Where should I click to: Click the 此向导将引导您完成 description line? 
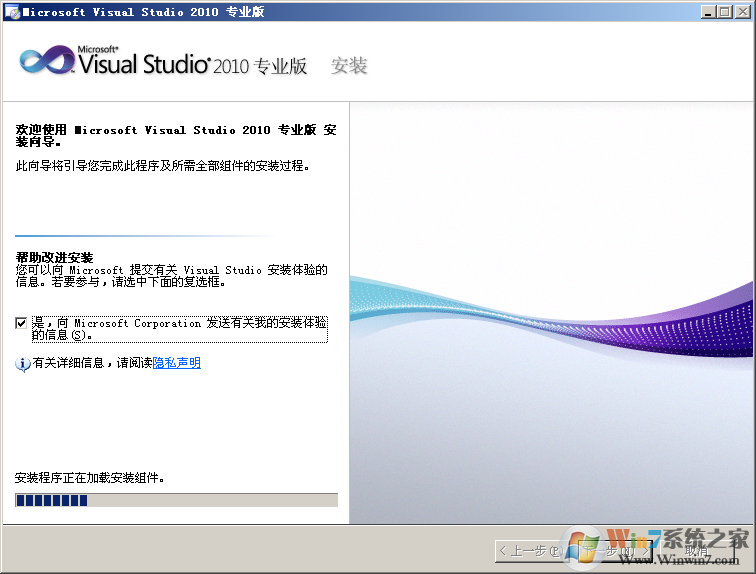[x=162, y=166]
